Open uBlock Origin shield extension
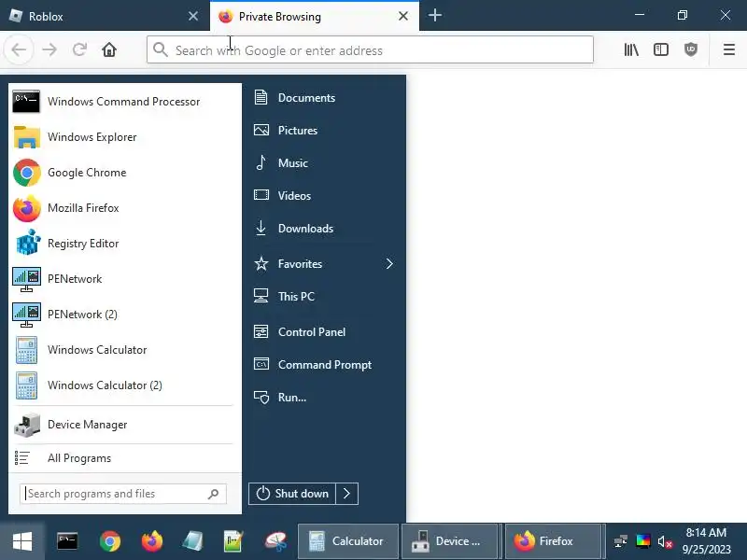Image resolution: width=747 pixels, height=560 pixels. coord(690,49)
